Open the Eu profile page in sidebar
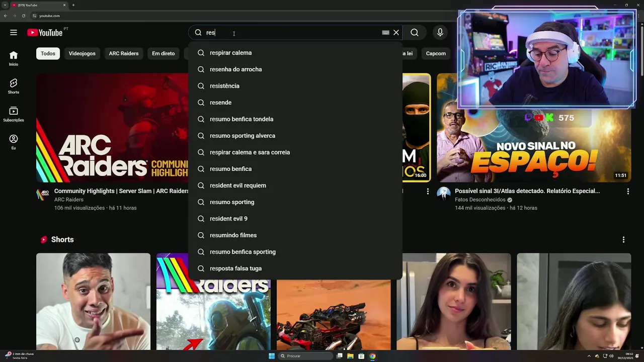 (x=14, y=142)
